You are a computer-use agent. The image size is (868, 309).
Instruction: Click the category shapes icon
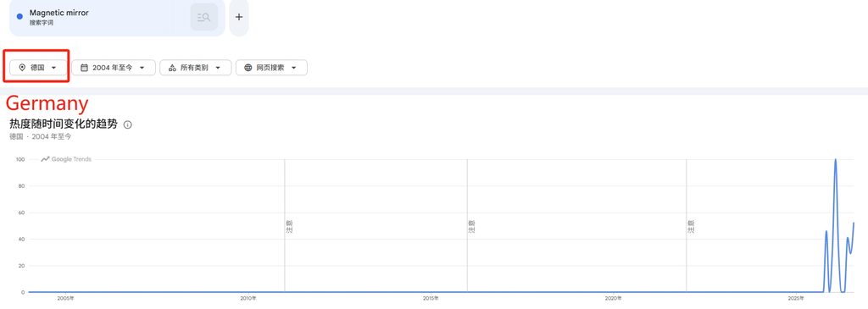(172, 68)
